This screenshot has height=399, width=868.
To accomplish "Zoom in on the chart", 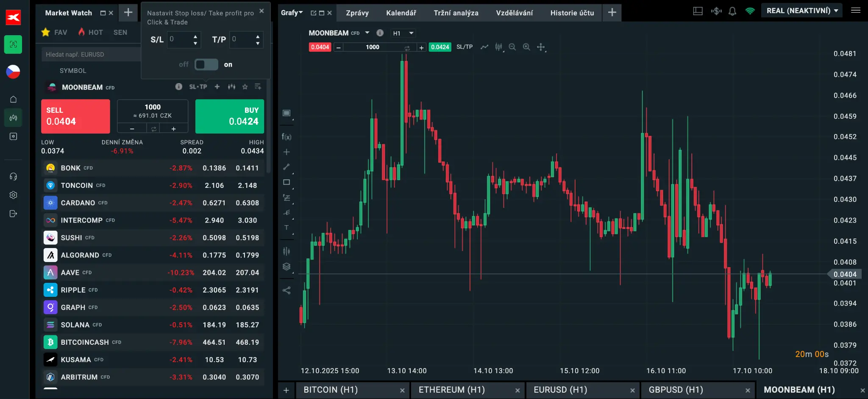I will (x=526, y=47).
